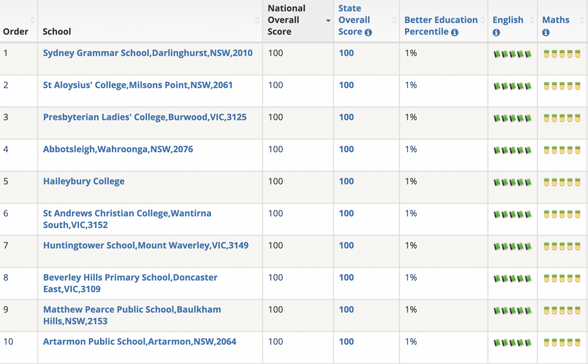This screenshot has width=588, height=364.
Task: Click Sydney Grammar School's State Overall Score 100
Action: [346, 53]
